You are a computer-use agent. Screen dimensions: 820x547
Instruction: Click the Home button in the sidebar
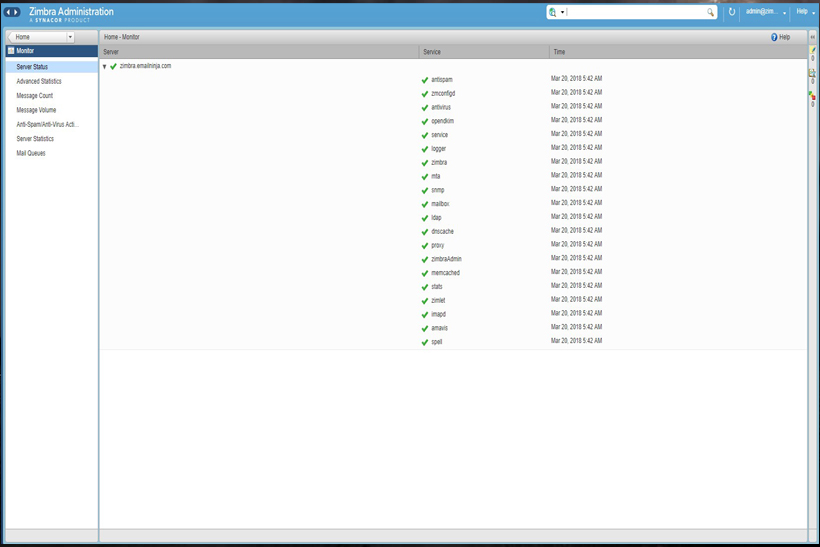pyautogui.click(x=38, y=37)
